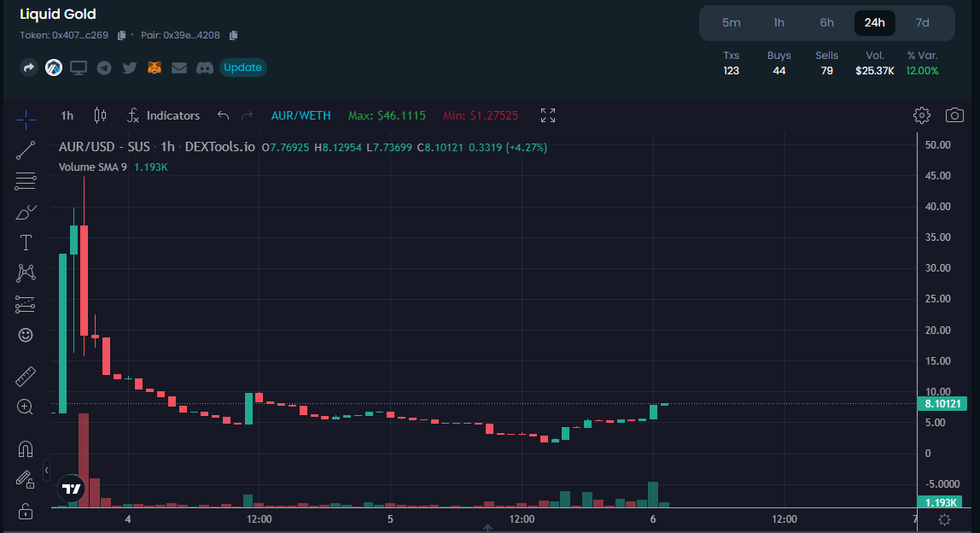Collapse the drawing toolbar arrow
Screen dimensions: 980x533
coord(46,471)
